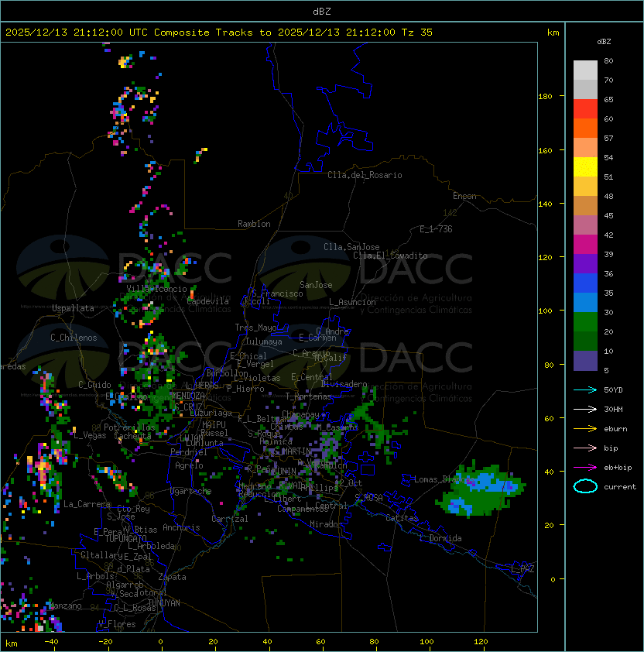Click the 'L_Dormida' map label

[x=440, y=538]
